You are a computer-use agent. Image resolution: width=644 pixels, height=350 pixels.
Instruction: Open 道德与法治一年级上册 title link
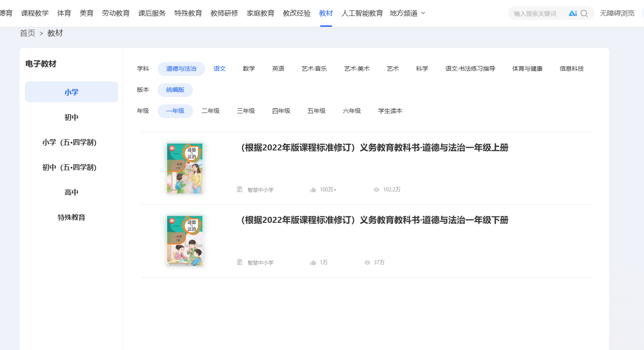click(373, 148)
